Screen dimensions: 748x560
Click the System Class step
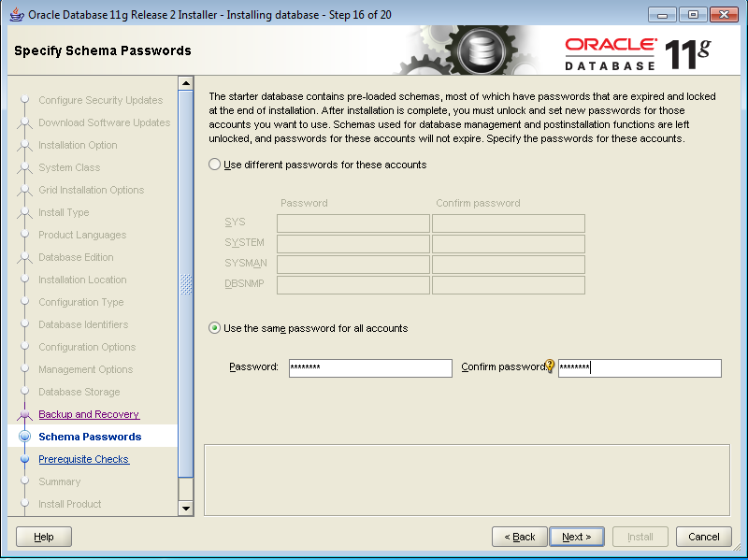coord(69,167)
